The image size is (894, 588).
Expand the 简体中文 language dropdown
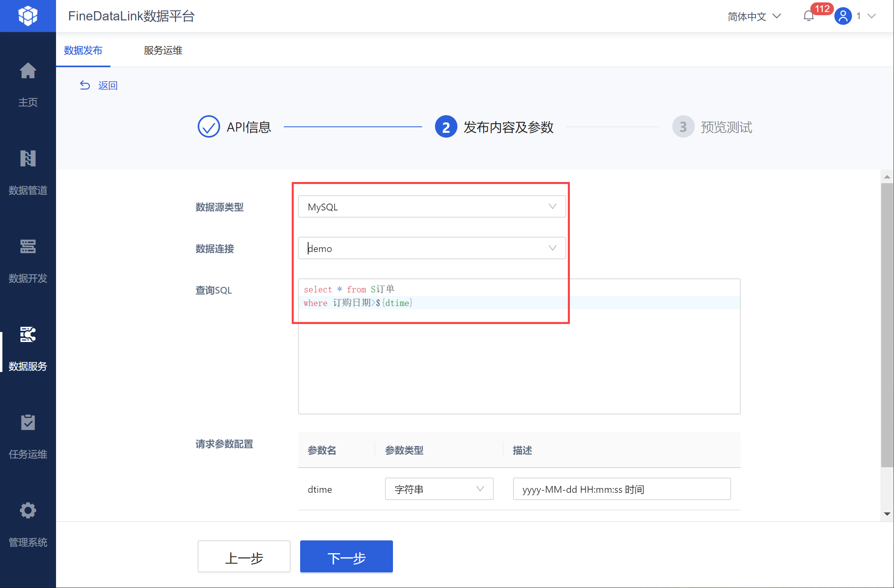pyautogui.click(x=754, y=16)
